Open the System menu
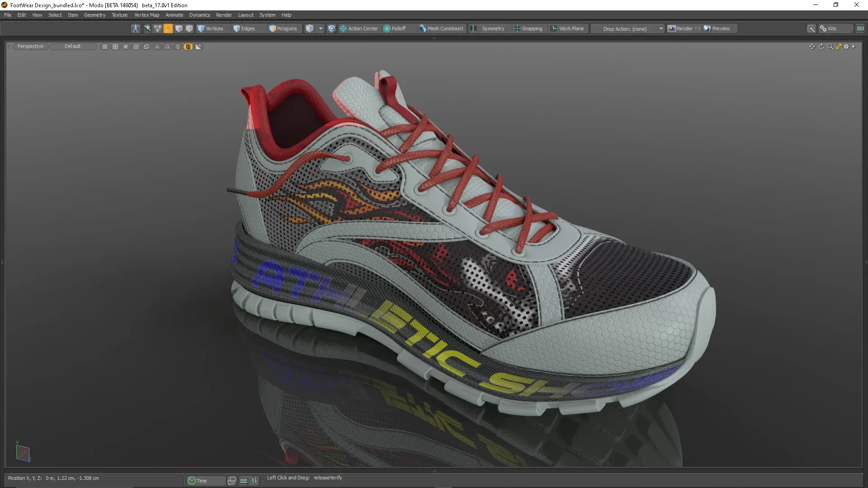This screenshot has height=488, width=868. click(267, 15)
